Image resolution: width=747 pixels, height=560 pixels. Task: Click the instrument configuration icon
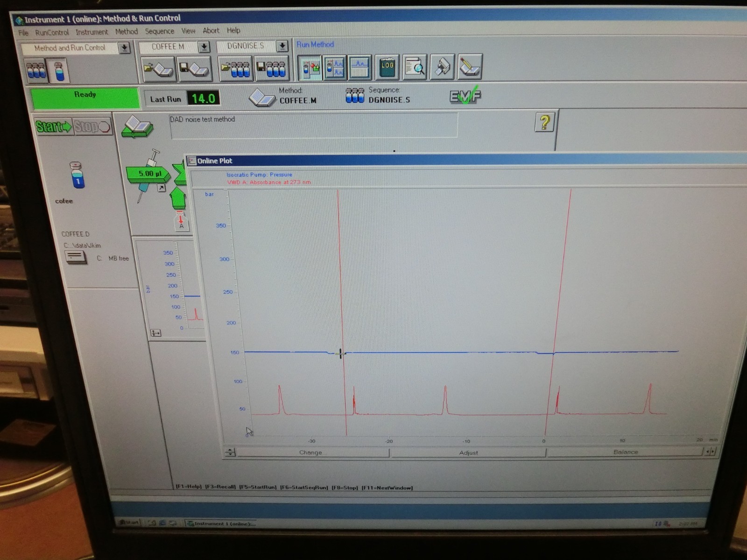coord(442,68)
